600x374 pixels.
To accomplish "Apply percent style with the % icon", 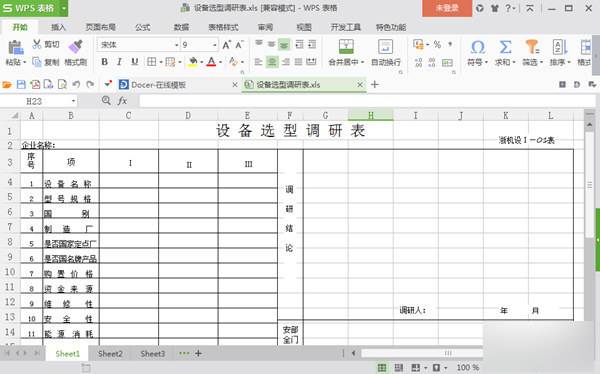I will click(437, 44).
